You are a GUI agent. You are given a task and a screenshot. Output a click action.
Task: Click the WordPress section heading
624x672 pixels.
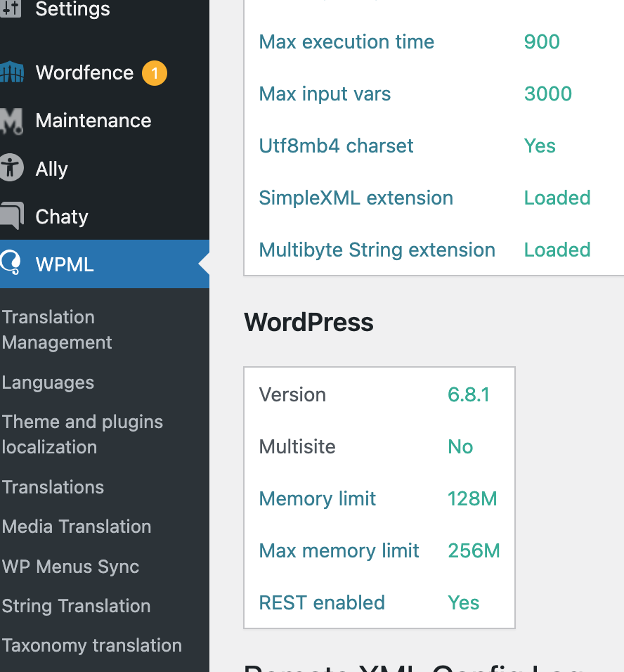308,322
